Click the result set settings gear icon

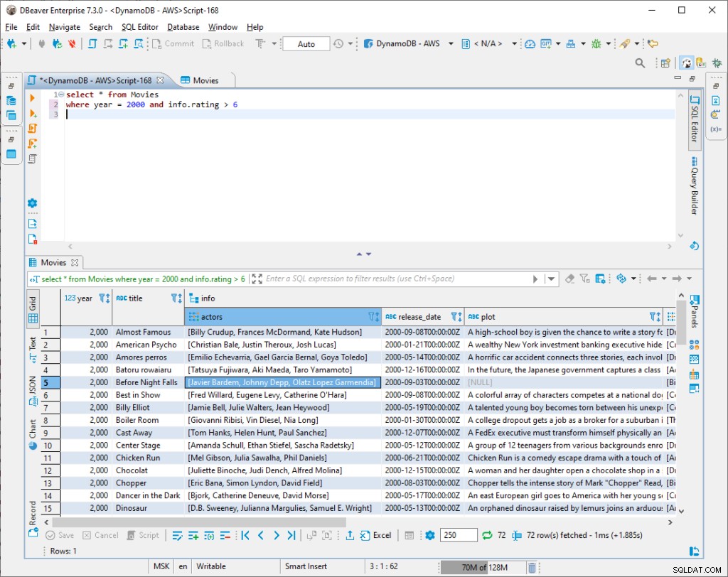tap(430, 535)
